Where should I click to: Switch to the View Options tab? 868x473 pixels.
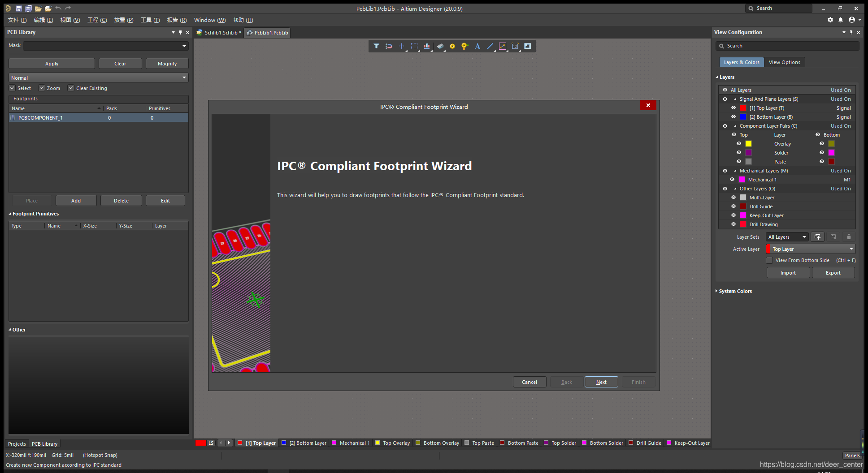[x=784, y=62]
